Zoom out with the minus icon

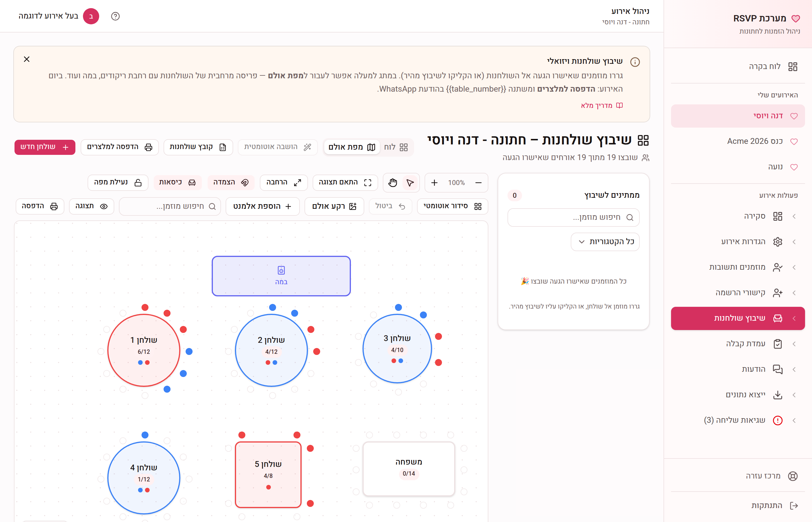coord(478,183)
